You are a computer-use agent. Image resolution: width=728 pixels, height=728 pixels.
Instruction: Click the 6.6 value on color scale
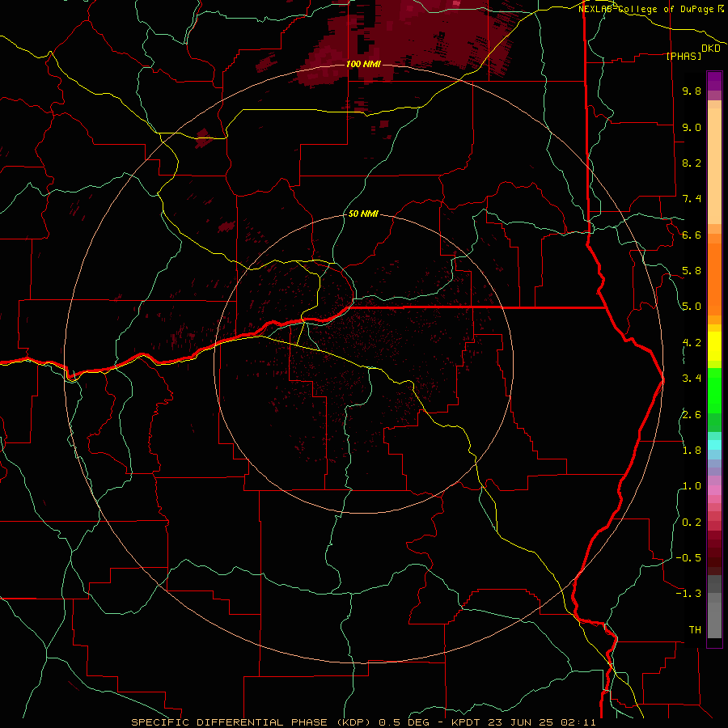[692, 235]
